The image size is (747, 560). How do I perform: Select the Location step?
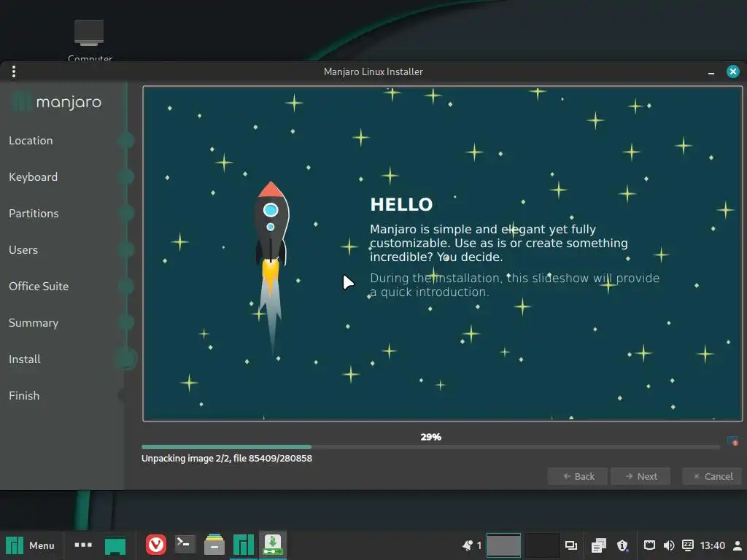[31, 141]
